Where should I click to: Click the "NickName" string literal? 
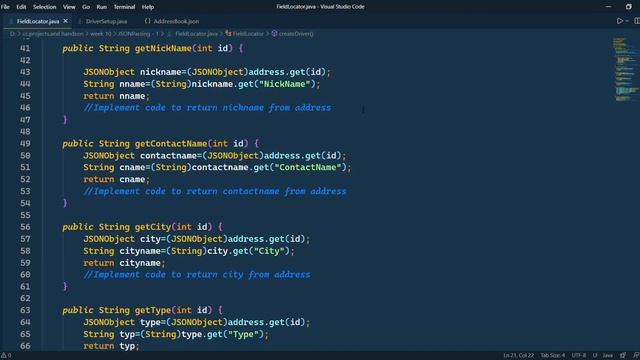[284, 84]
